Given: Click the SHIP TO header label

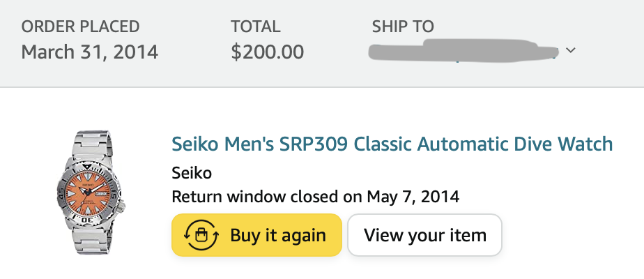Looking at the screenshot, I should [403, 27].
